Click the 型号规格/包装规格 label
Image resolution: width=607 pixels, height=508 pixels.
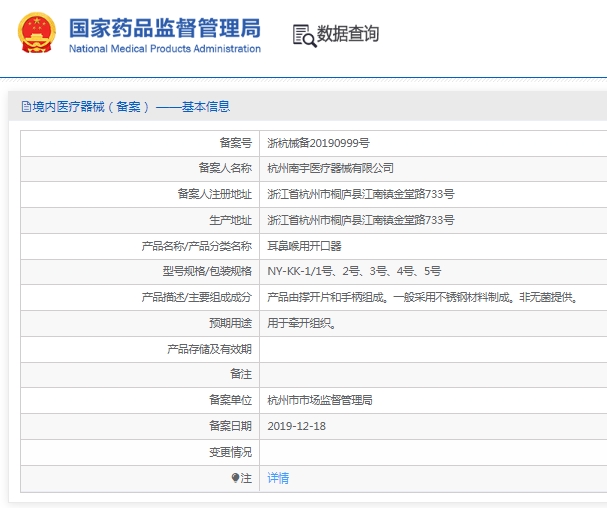tap(207, 271)
